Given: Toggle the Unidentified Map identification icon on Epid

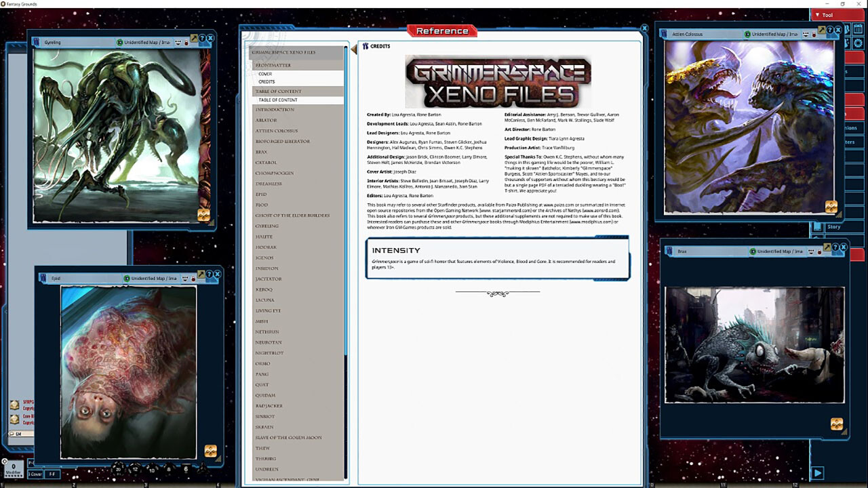Looking at the screenshot, I should coord(127,278).
